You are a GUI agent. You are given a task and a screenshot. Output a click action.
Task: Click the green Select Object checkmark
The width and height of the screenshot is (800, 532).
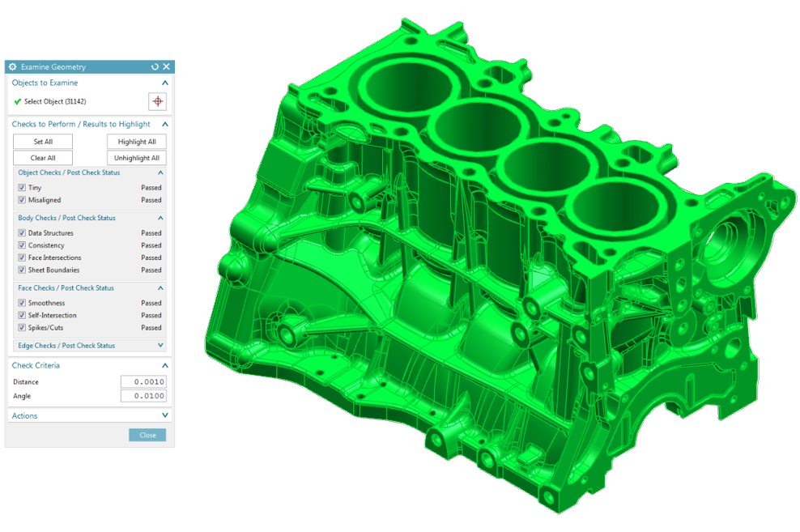[18, 101]
